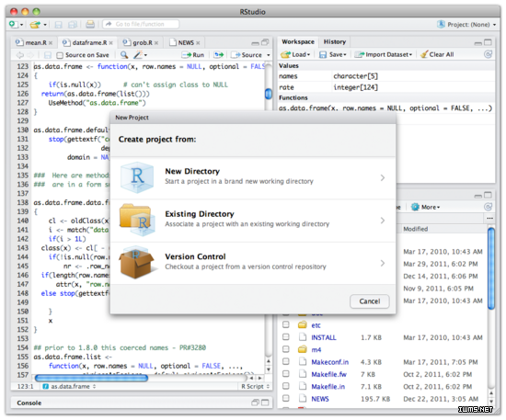Click the editor horizontal scrollbar thumb
This screenshot has height=420, width=506.
click(x=91, y=378)
